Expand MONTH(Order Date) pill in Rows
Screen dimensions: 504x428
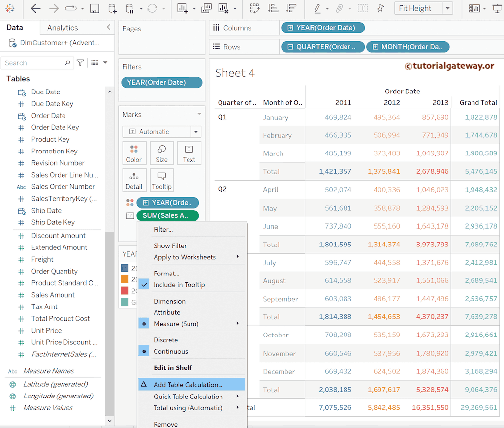(x=376, y=47)
